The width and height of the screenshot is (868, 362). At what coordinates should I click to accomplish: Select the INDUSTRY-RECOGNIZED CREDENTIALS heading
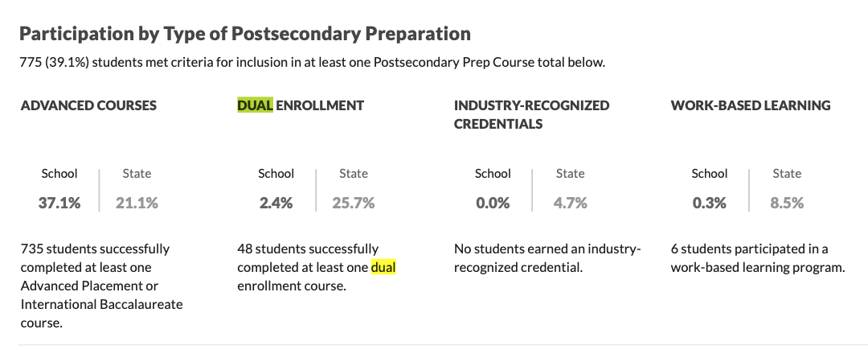point(531,114)
